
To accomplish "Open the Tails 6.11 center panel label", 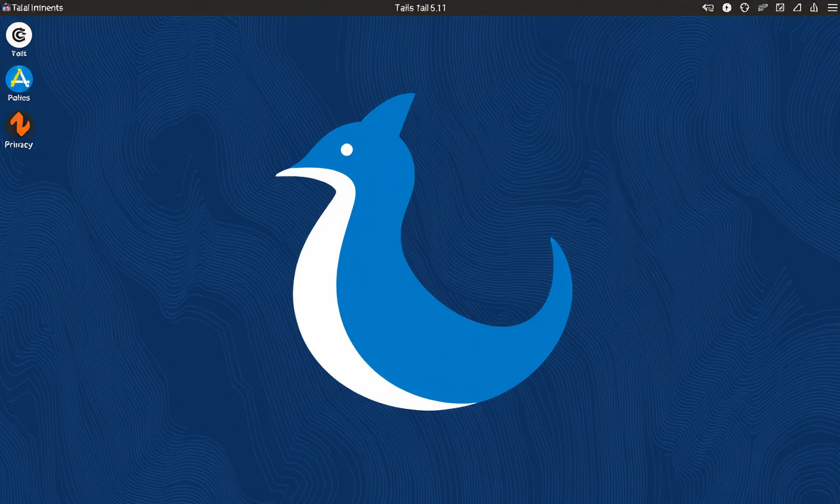I will click(x=420, y=8).
